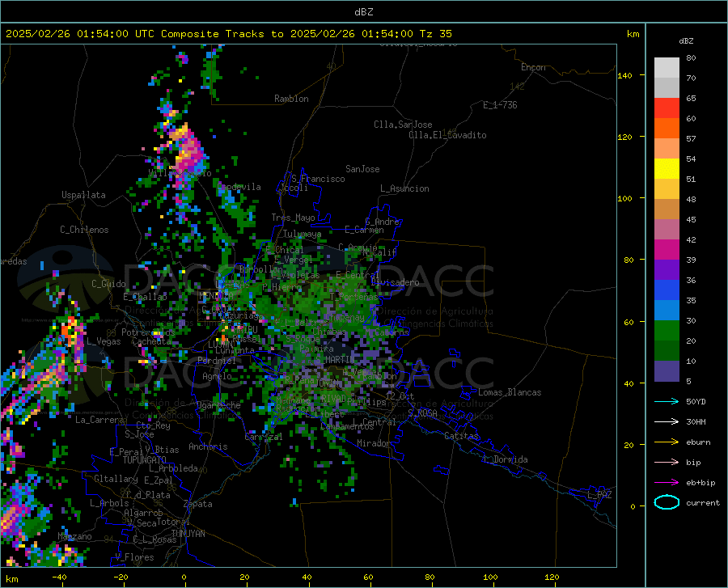This screenshot has height=588, width=728.
Task: Click the 'La_Carrera' map label
Action: pyautogui.click(x=99, y=420)
